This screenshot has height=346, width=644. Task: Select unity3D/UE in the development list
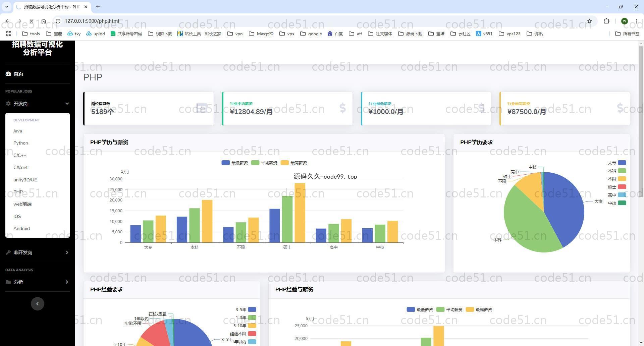[x=25, y=180]
